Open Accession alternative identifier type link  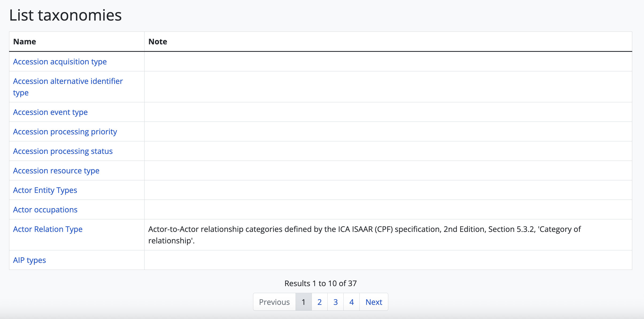68,81
